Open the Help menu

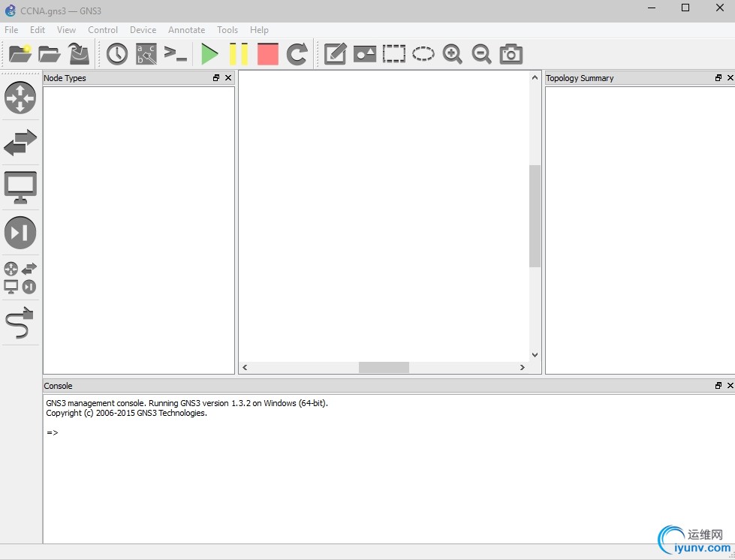[259, 29]
